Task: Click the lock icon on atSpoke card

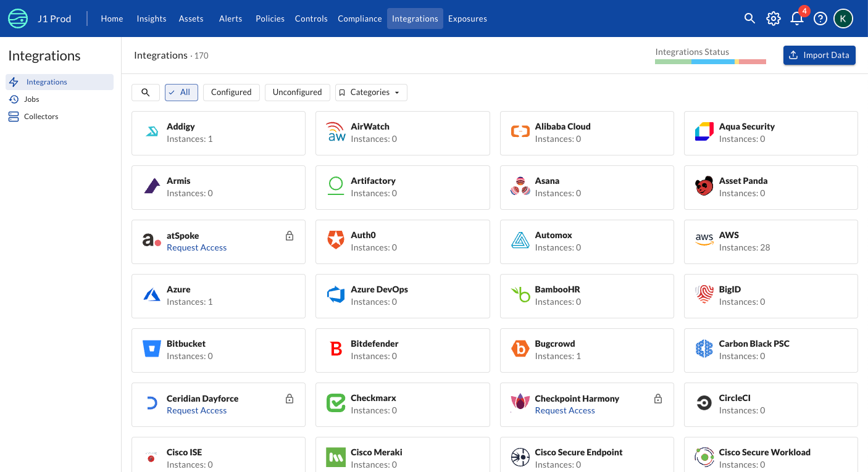Action: 290,236
